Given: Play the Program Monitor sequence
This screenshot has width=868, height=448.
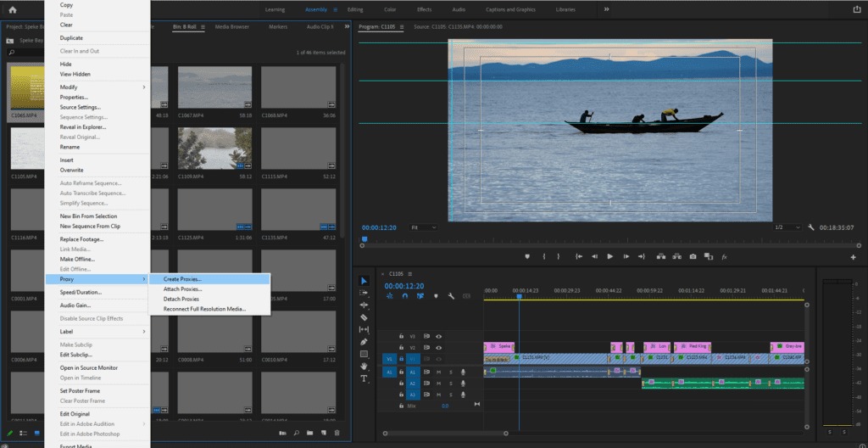Looking at the screenshot, I should pos(610,256).
